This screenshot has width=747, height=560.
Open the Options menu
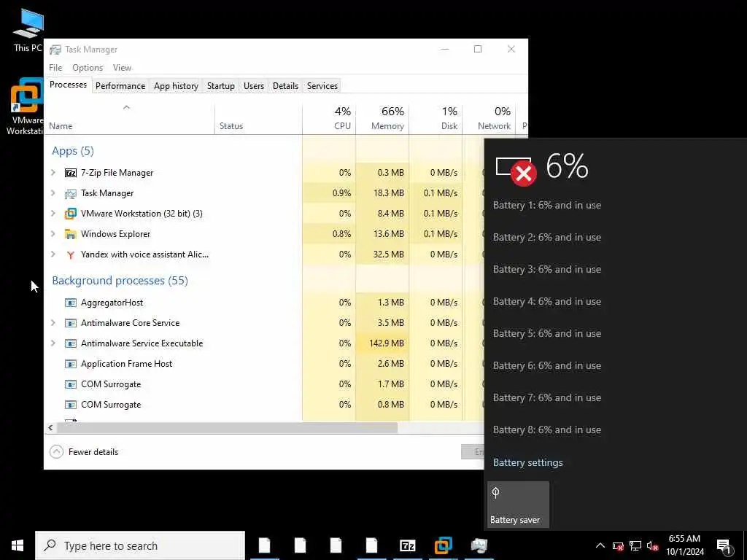(88, 68)
